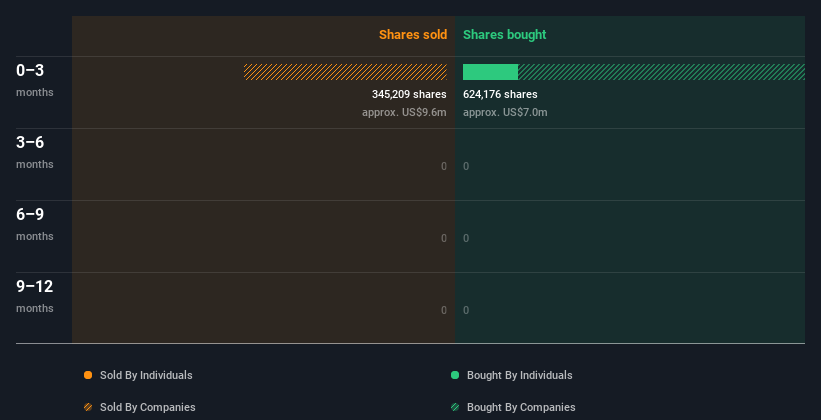This screenshot has width=821, height=420.
Task: Click the Shares bought column header
Action: [505, 35]
